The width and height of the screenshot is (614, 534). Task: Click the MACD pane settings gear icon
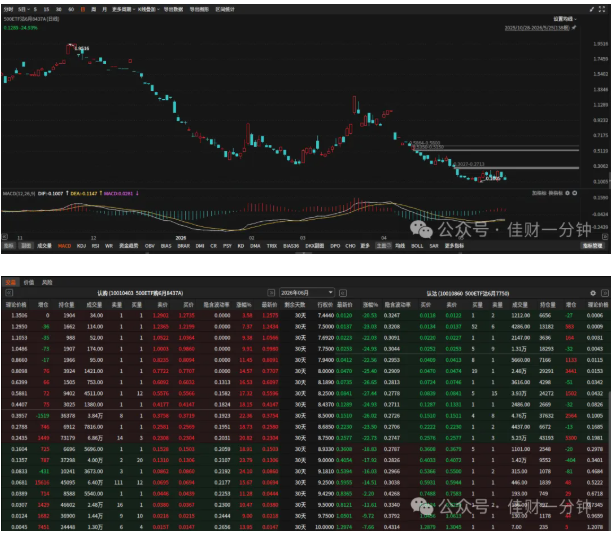[567, 193]
